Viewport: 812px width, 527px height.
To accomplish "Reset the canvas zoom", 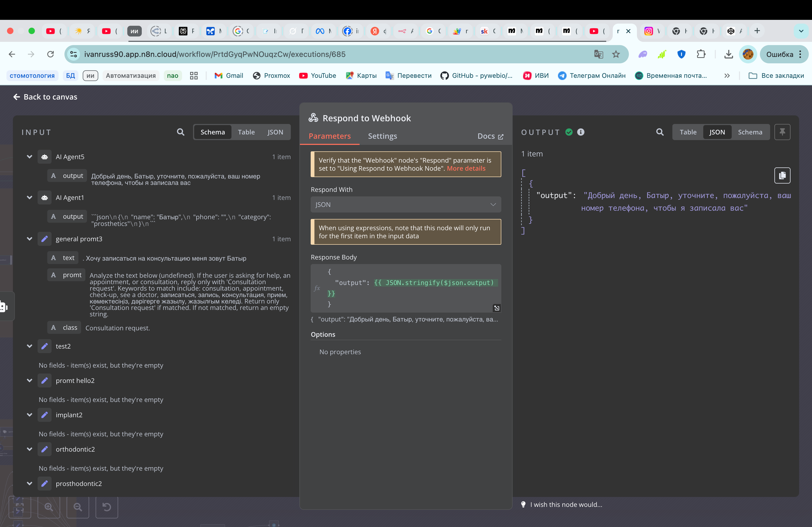I will [107, 507].
